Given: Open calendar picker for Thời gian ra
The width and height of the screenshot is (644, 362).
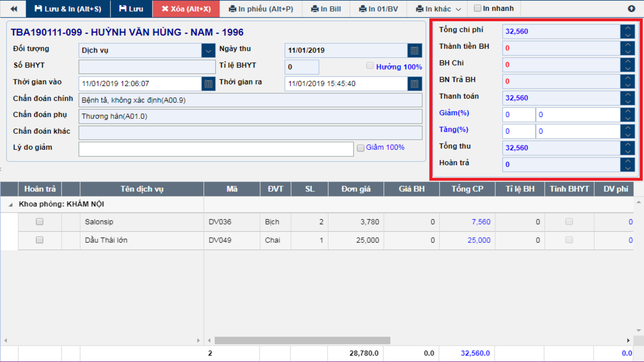Looking at the screenshot, I should [x=415, y=84].
